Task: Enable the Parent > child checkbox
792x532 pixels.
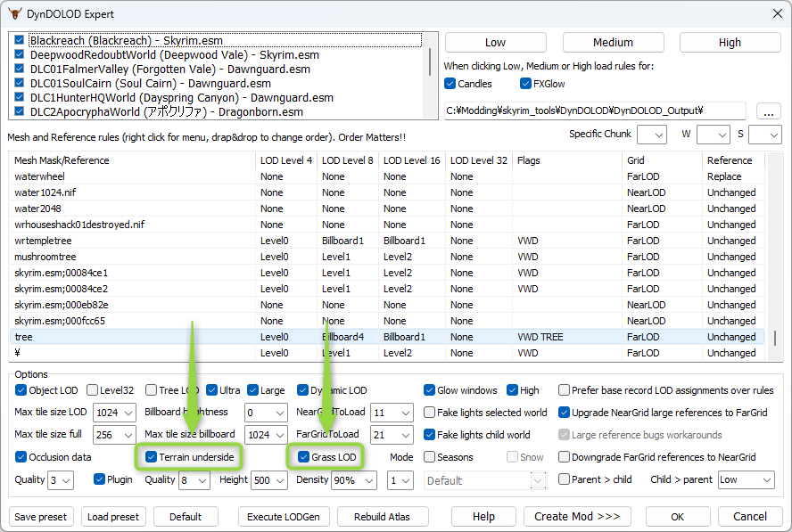Action: coord(564,479)
